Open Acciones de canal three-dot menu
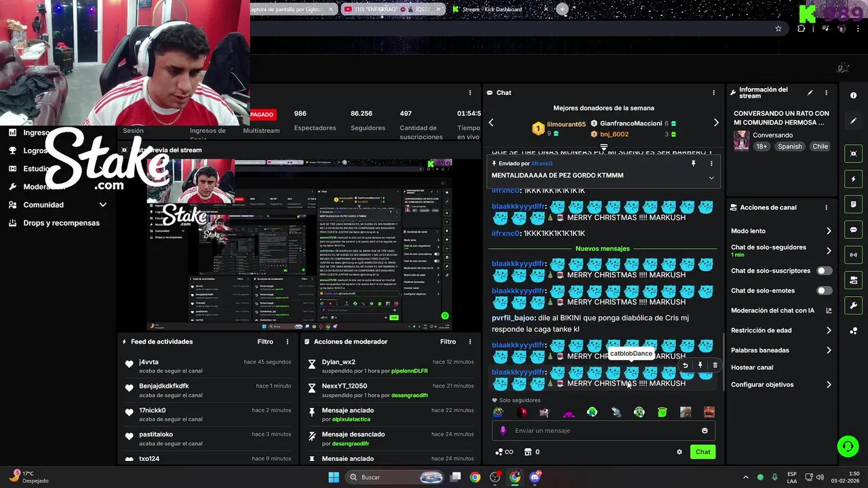This screenshot has height=488, width=868. coord(826,207)
